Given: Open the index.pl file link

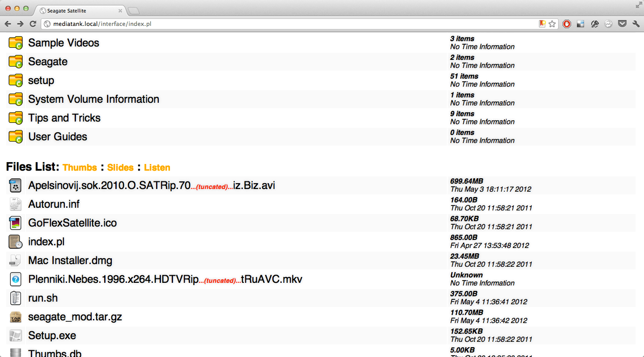Looking at the screenshot, I should click(47, 242).
